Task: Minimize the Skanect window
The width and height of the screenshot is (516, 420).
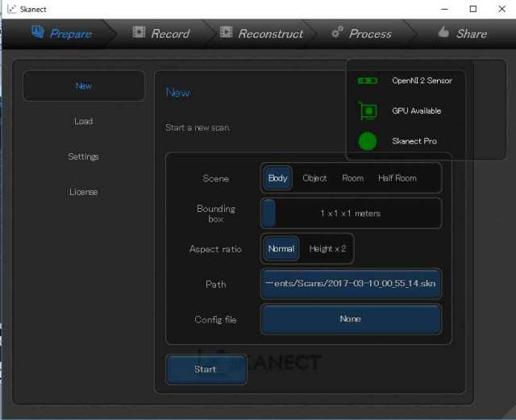Action: (x=444, y=9)
